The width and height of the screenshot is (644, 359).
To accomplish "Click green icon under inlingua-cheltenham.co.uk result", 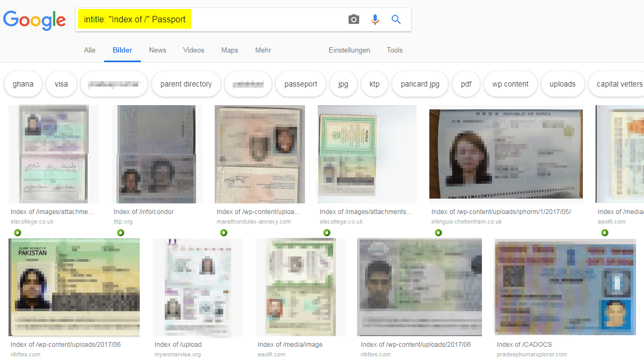I will point(438,233).
